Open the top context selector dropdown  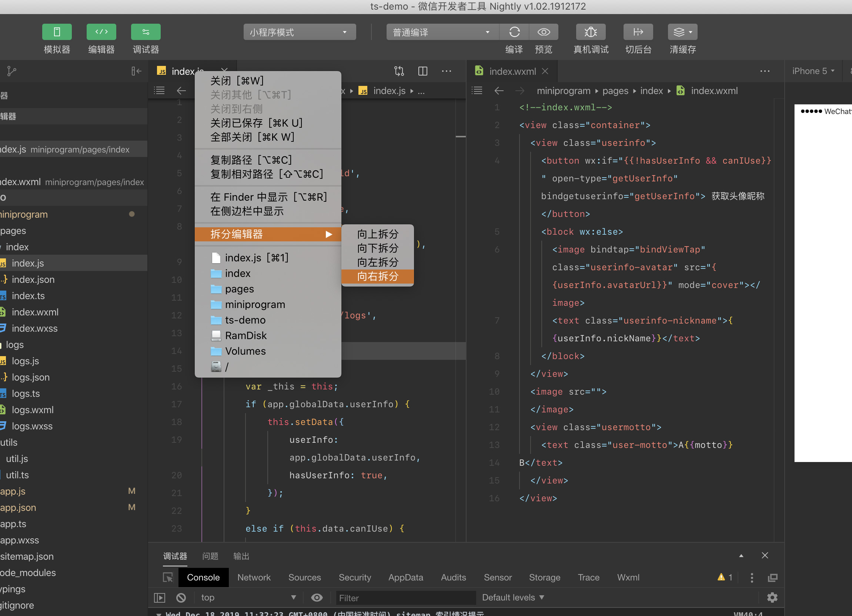(248, 597)
